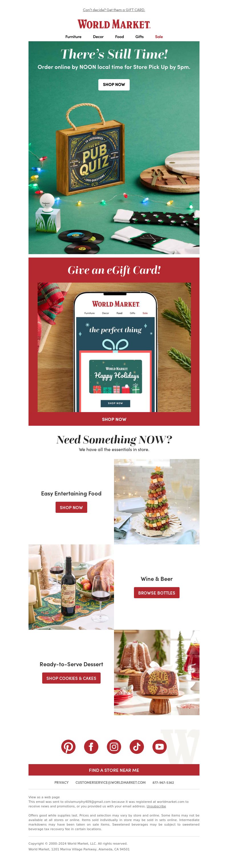Screen dimensions: 228x868
Task: Click the eGift card phone image
Action: point(114,347)
